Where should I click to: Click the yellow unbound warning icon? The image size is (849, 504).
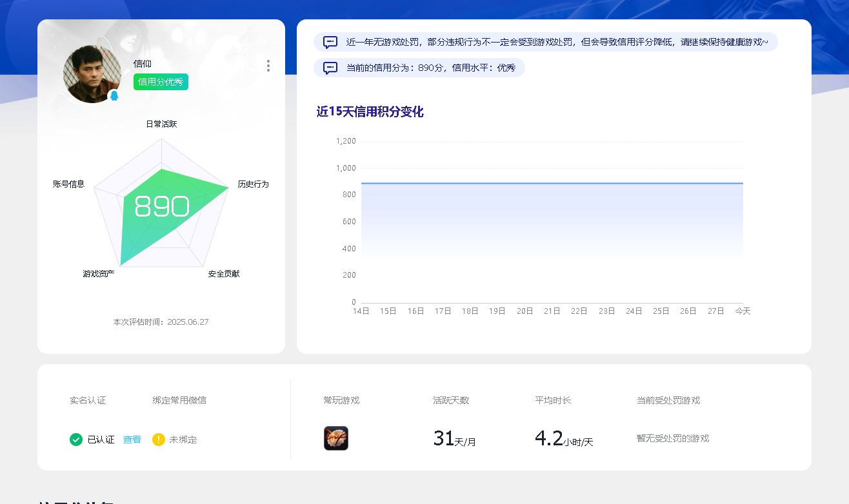point(159,440)
